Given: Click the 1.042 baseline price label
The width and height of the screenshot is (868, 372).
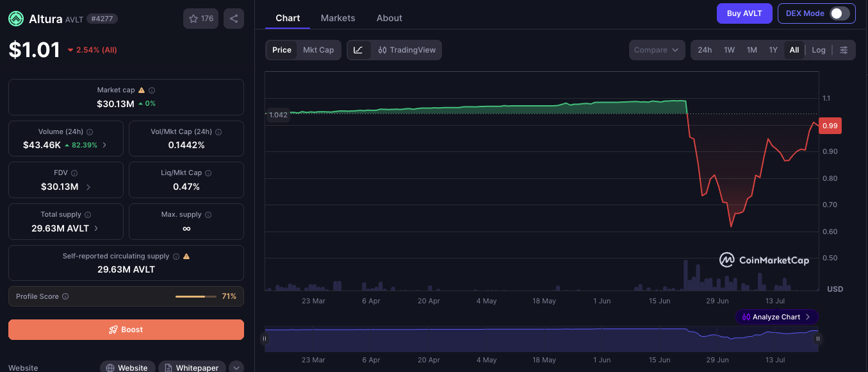Looking at the screenshot, I should coord(278,115).
